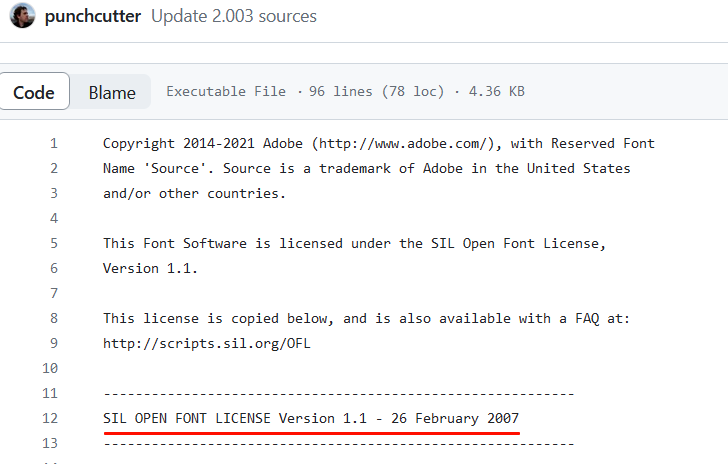728x464 pixels.
Task: Click the http://scripts.sil.org/OFL text
Action: tap(207, 344)
